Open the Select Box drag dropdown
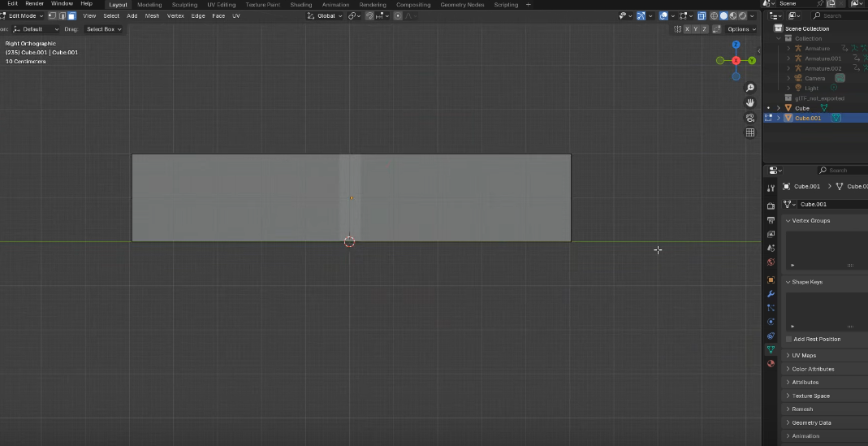The height and width of the screenshot is (446, 868). click(x=104, y=29)
